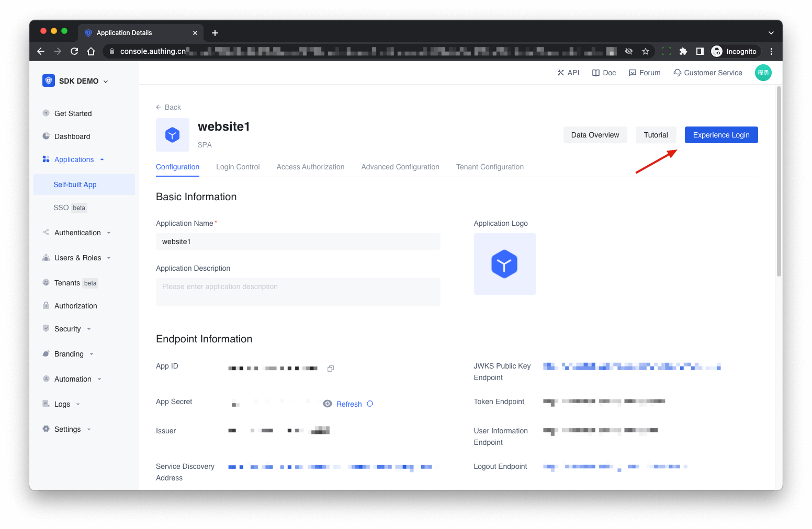Expand the Authentication sidebar menu
The image size is (812, 529).
(x=108, y=233)
